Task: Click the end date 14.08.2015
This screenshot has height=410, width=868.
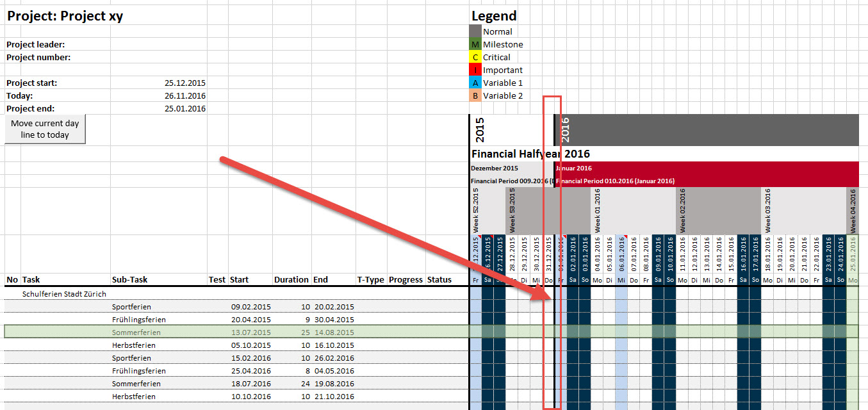Action: (334, 332)
